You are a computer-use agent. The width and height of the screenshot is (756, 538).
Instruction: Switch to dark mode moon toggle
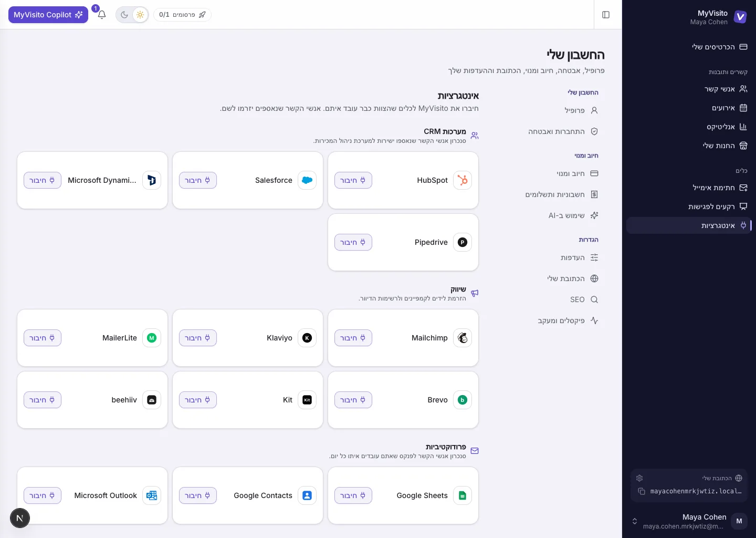pyautogui.click(x=124, y=15)
